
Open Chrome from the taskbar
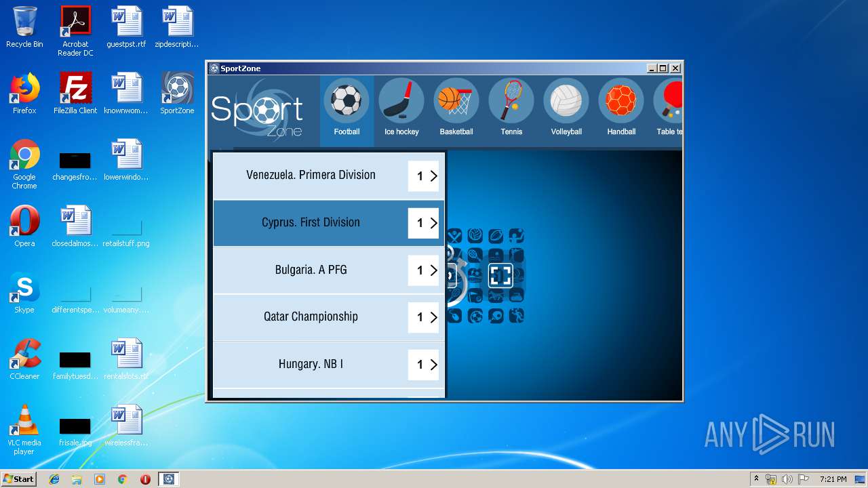pyautogui.click(x=122, y=479)
